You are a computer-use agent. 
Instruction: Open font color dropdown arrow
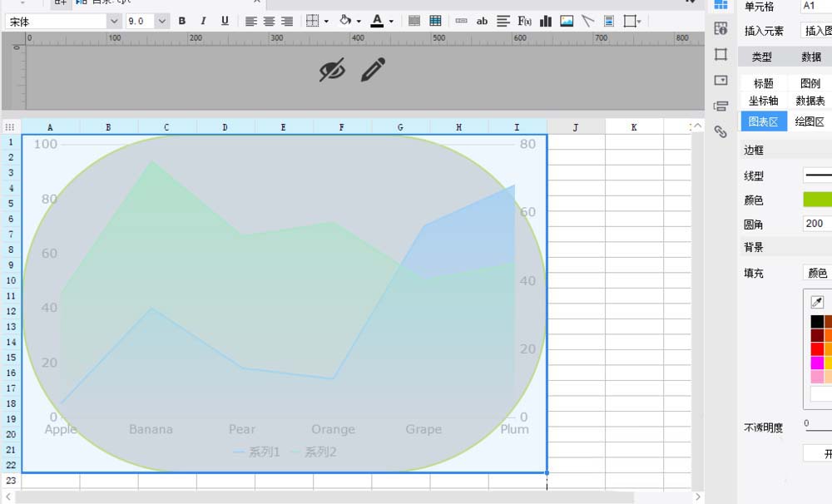point(391,22)
